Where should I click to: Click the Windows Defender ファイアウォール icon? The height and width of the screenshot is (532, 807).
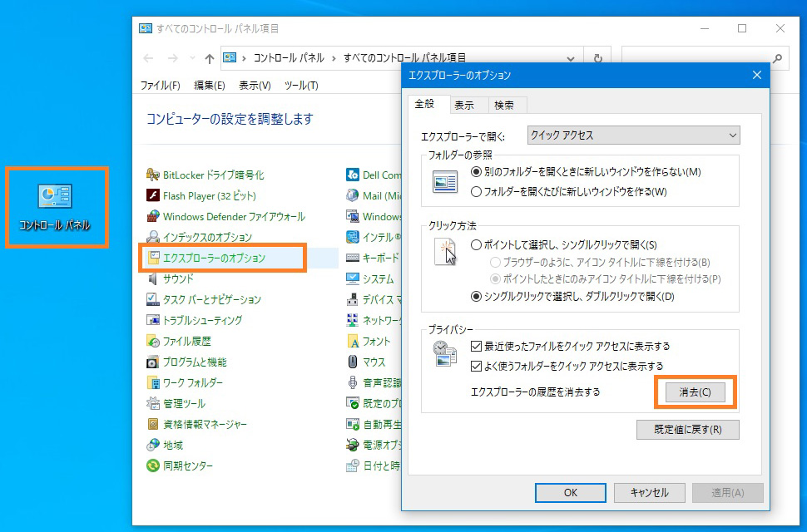(153, 217)
